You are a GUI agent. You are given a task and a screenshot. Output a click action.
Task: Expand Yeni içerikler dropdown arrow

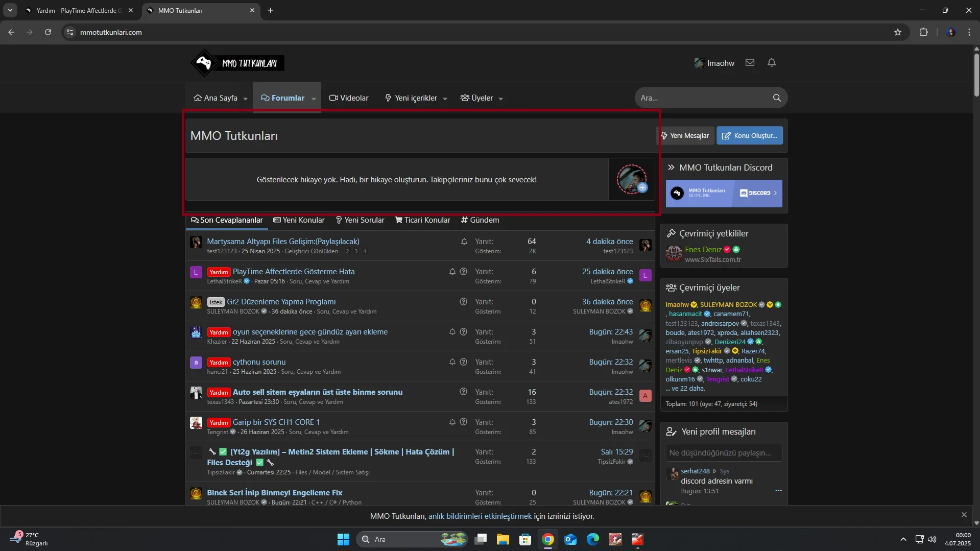click(445, 99)
